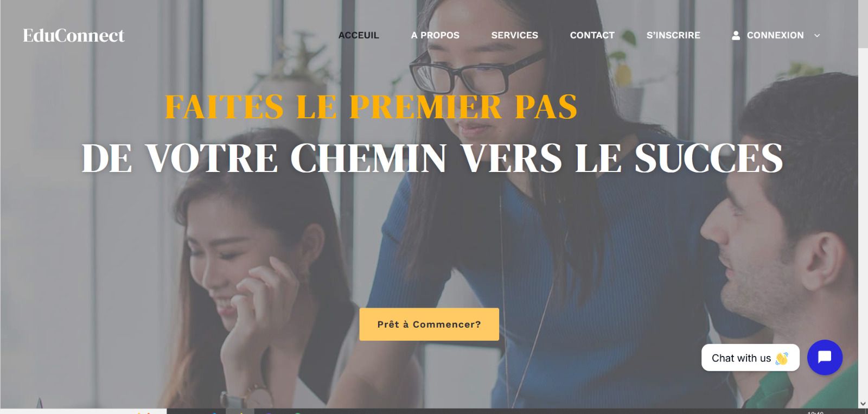Screen dimensions: 868x414
Task: Go to the A PROPOS page
Action: tap(435, 35)
